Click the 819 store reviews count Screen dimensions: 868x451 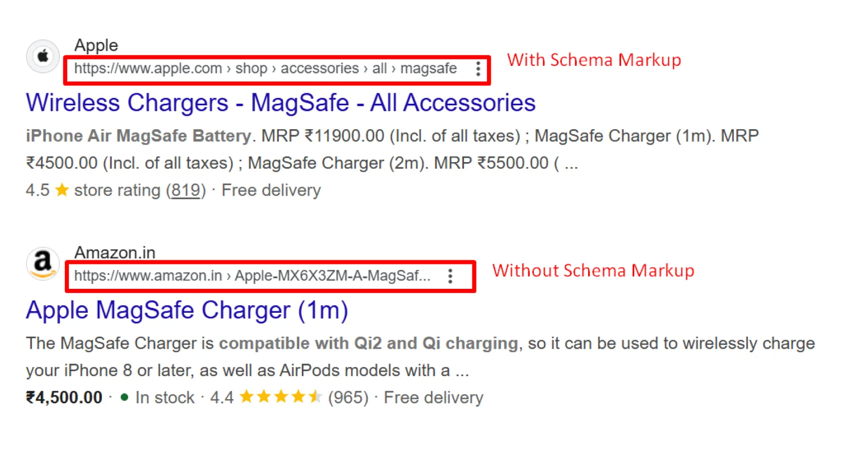[x=186, y=190]
